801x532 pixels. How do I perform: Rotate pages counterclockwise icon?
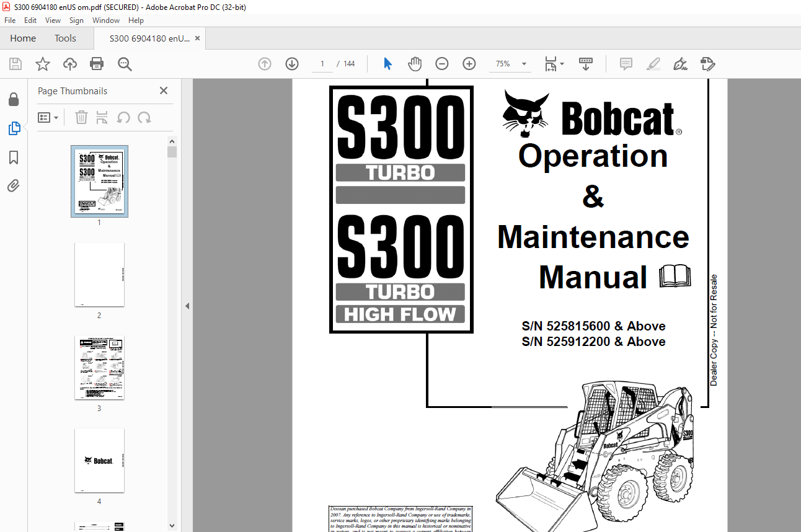click(123, 117)
